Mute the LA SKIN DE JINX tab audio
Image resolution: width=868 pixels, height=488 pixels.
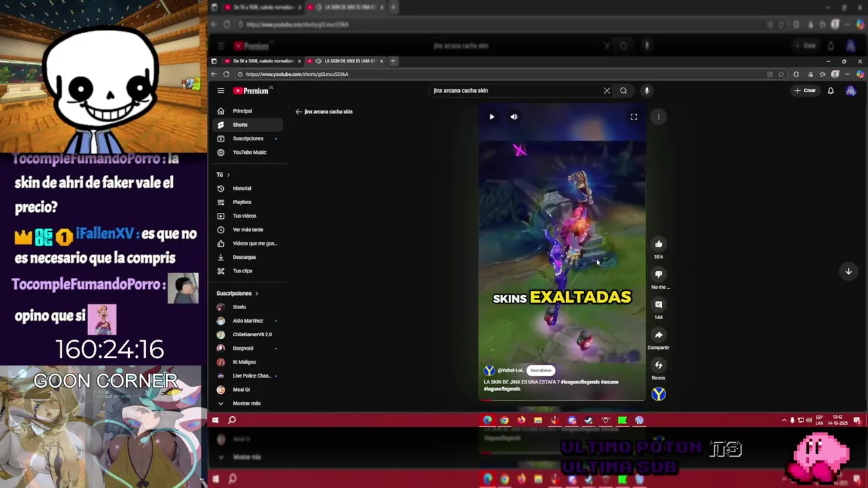pos(319,61)
